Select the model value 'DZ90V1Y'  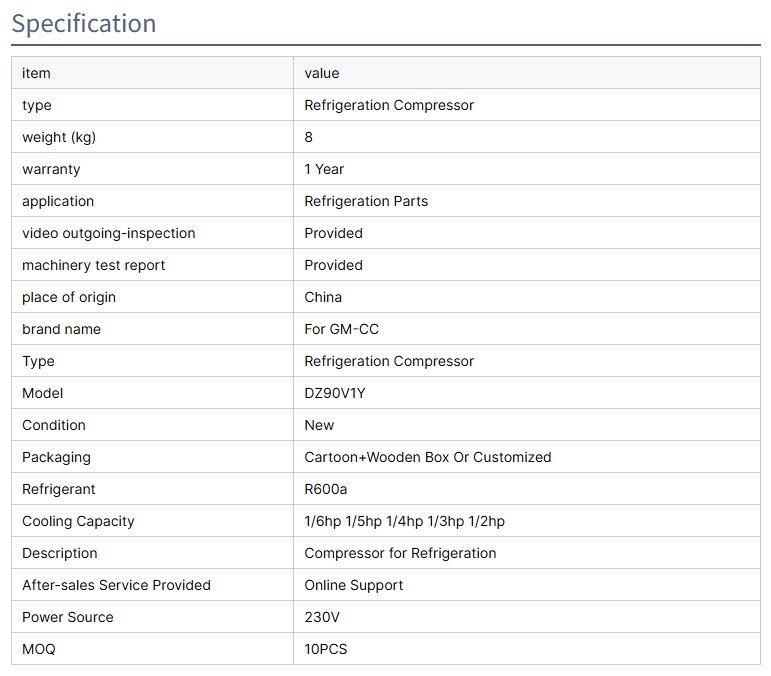coord(335,393)
